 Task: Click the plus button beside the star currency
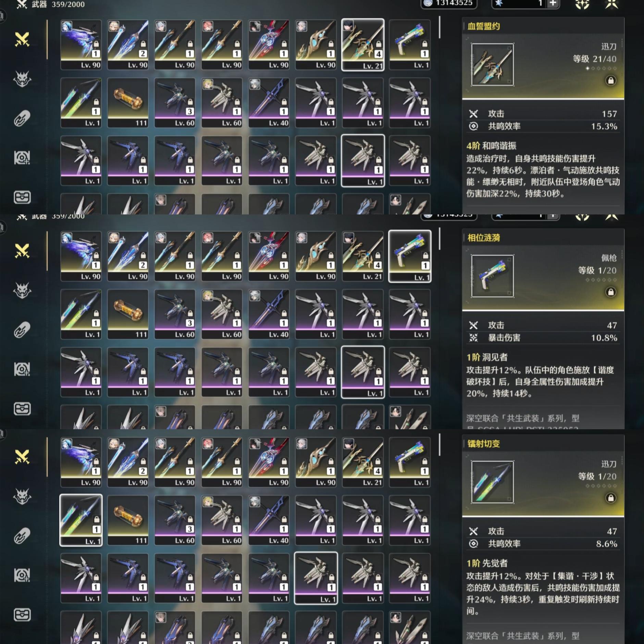553,3
